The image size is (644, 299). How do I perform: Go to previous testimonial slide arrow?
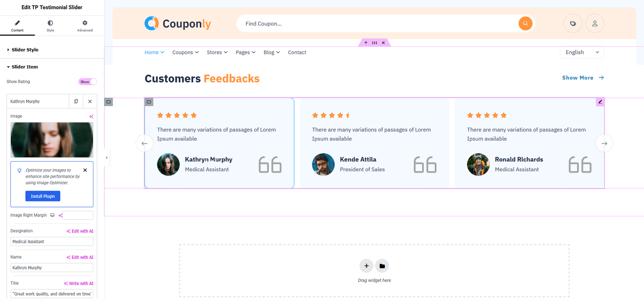[144, 143]
